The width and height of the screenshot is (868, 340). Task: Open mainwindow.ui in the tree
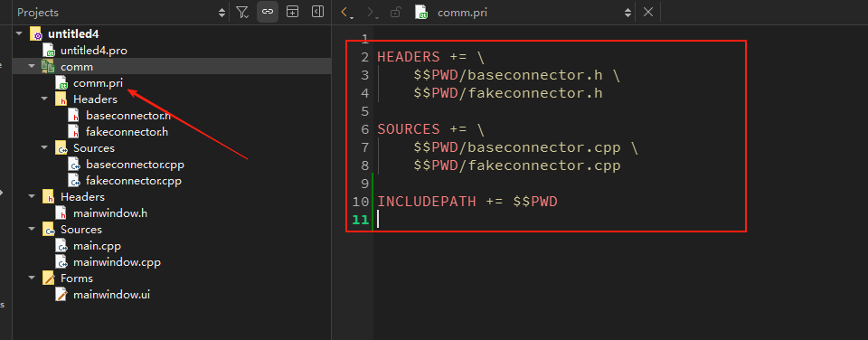click(111, 295)
